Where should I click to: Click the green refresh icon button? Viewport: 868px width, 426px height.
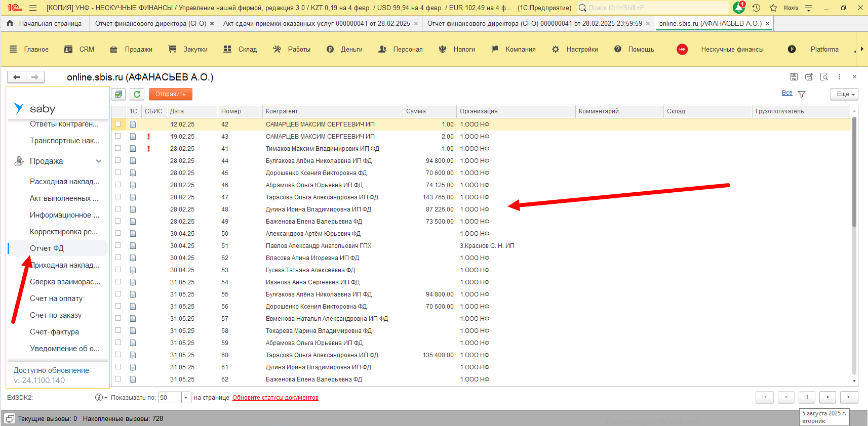point(137,94)
